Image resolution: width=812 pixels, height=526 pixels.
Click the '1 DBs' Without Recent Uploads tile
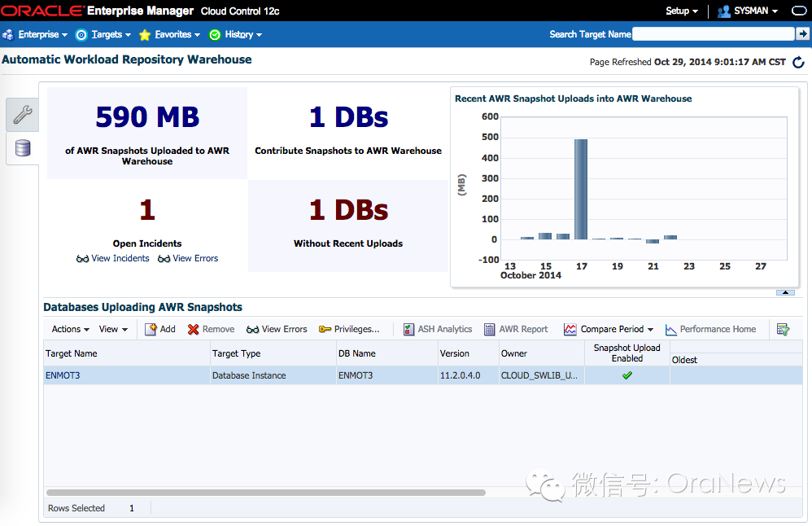tap(348, 226)
